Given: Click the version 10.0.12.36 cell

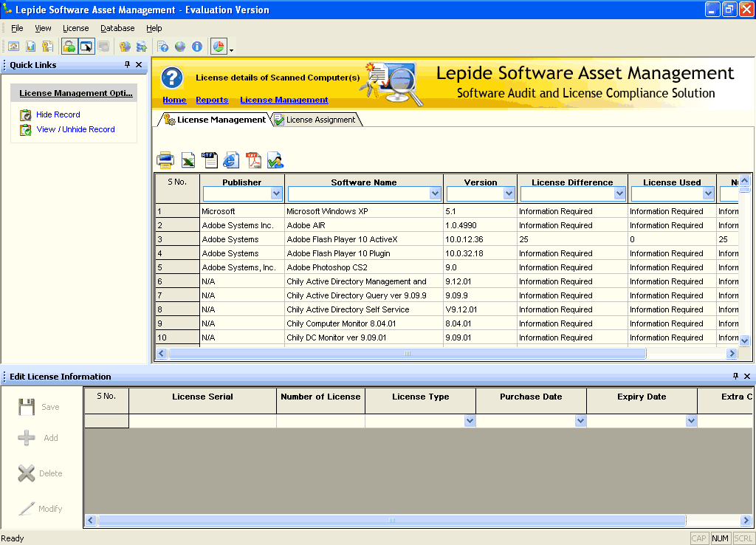Looking at the screenshot, I should (480, 239).
